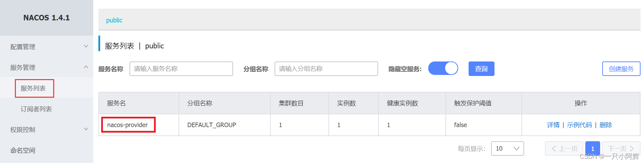Screen dimensions: 644x163
Task: Open the page size dropdown showing 10
Action: coord(508,148)
